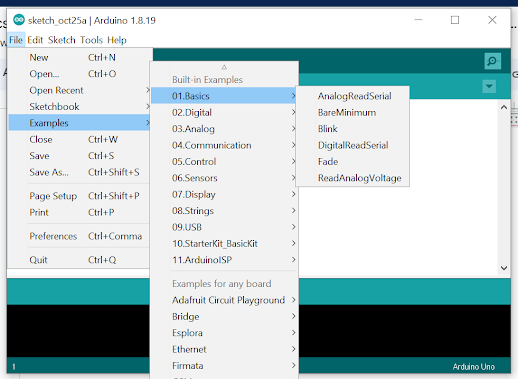Screen dimensions: 518x379
Task: Click the Arduino logo in title bar
Action: coord(19,20)
